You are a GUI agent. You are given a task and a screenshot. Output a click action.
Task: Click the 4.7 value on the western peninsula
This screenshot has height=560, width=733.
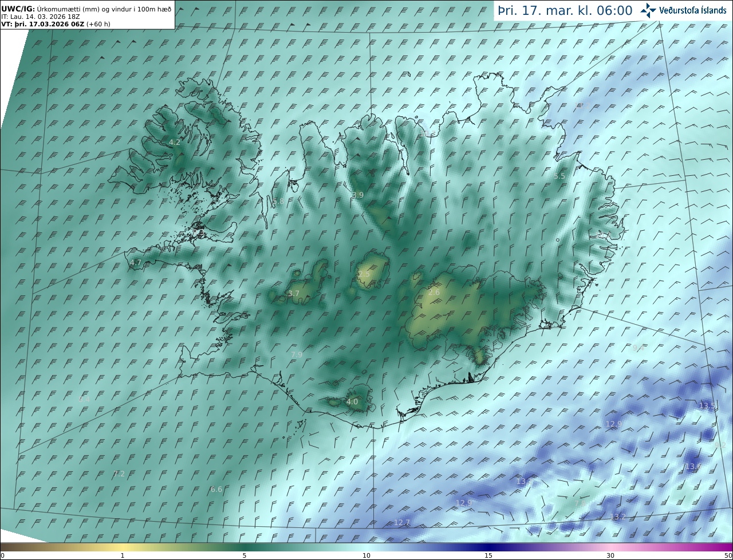pyautogui.click(x=136, y=262)
